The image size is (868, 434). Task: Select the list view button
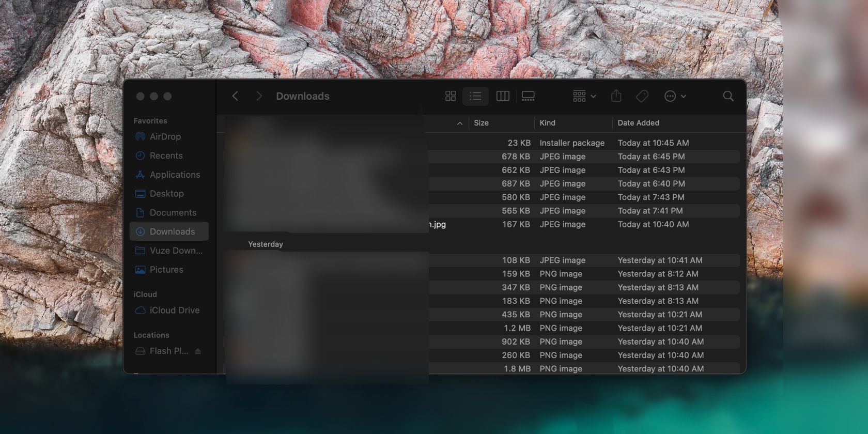[475, 96]
